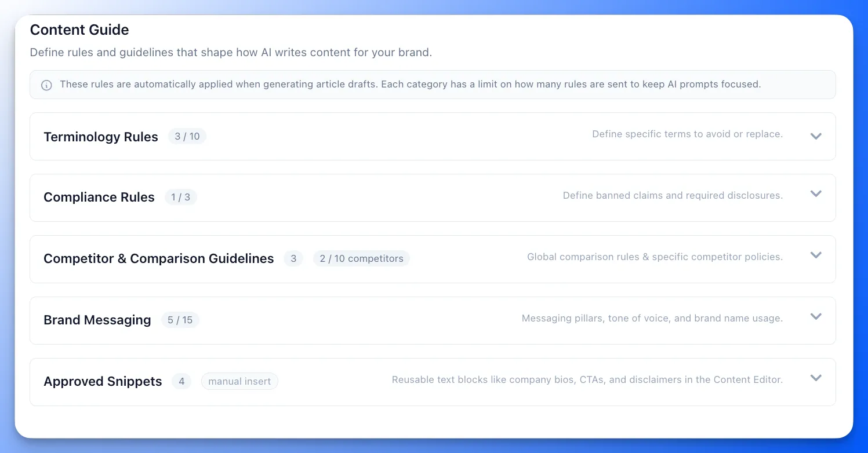
Task: Click the Compliance Rules count badge
Action: click(x=181, y=197)
